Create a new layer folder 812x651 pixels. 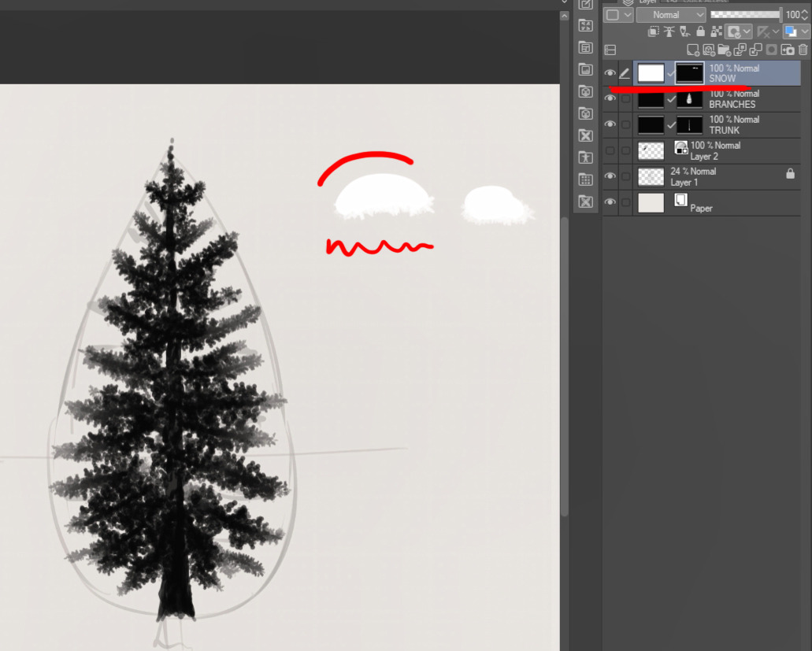(724, 50)
